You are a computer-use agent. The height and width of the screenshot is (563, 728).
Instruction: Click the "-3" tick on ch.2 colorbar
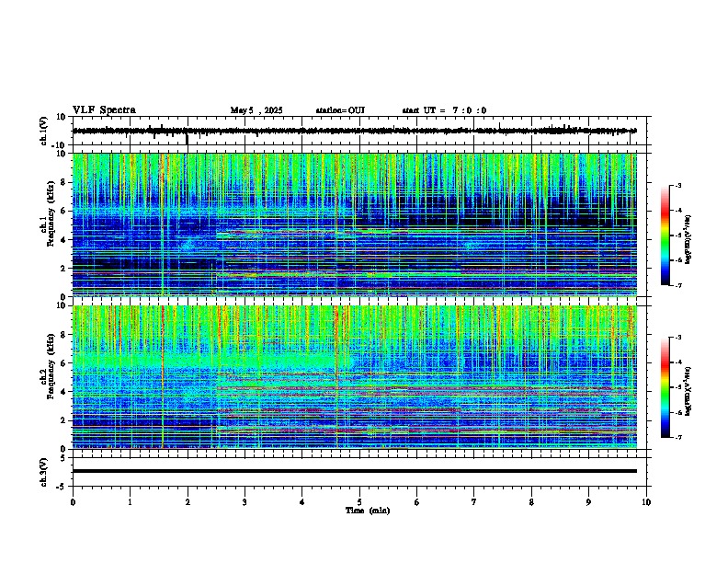pyautogui.click(x=677, y=338)
